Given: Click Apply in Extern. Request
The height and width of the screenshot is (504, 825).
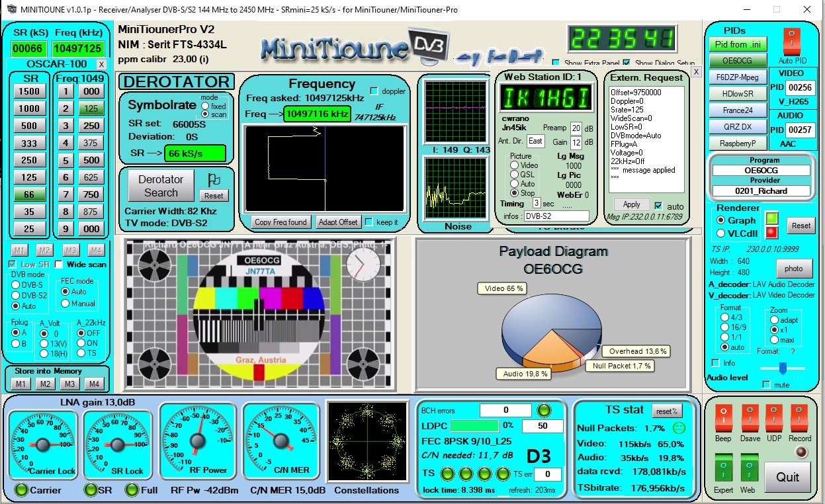Looking at the screenshot, I should (632, 204).
